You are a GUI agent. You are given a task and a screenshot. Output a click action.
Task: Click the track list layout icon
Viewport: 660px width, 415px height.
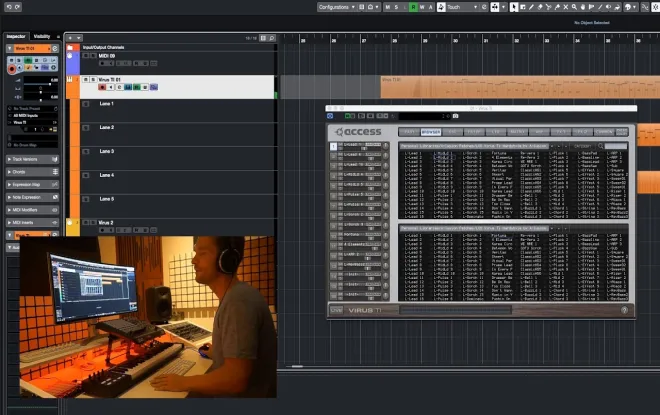point(263,38)
